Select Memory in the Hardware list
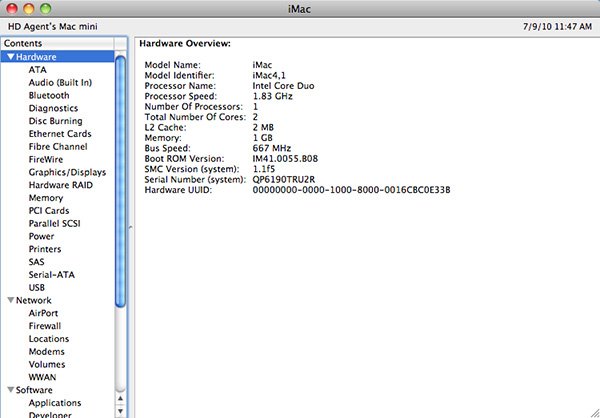This screenshot has height=418, width=600. [x=46, y=198]
